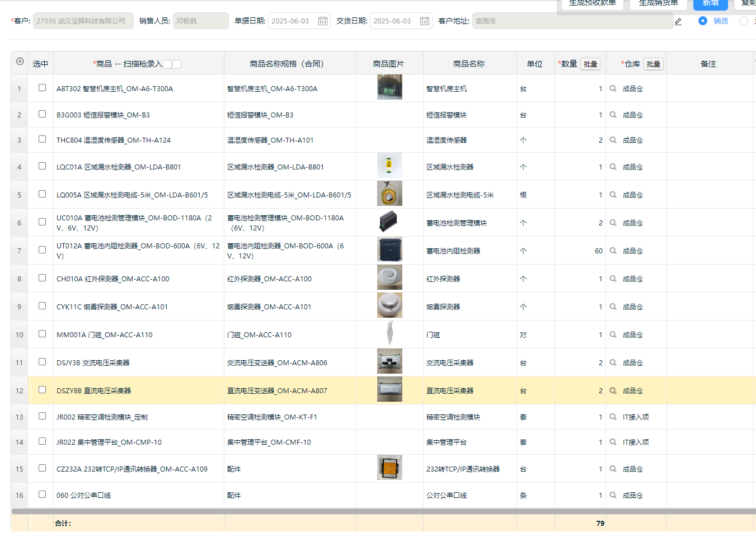Check the box for row 060 公对公串口线
The image size is (756, 537).
point(42,494)
